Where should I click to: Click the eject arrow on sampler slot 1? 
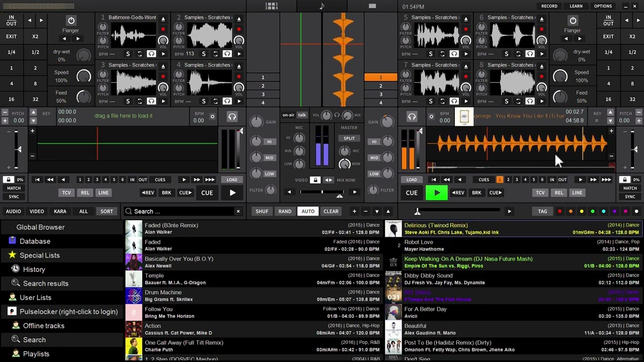(163, 18)
